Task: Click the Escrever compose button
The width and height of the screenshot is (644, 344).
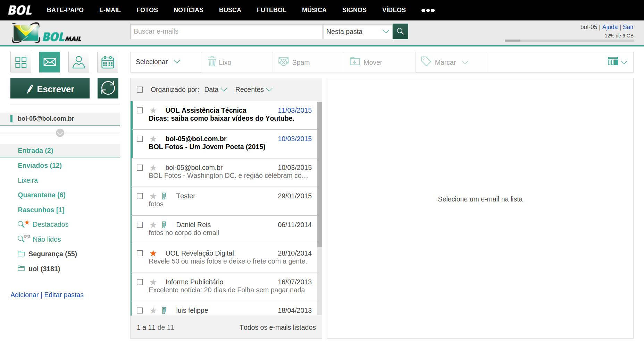Action: coord(50,88)
